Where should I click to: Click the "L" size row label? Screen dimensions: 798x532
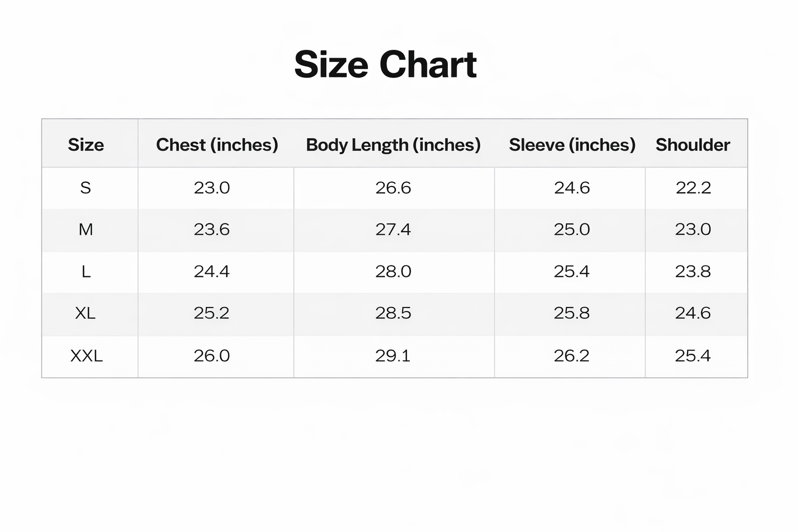pyautogui.click(x=86, y=271)
